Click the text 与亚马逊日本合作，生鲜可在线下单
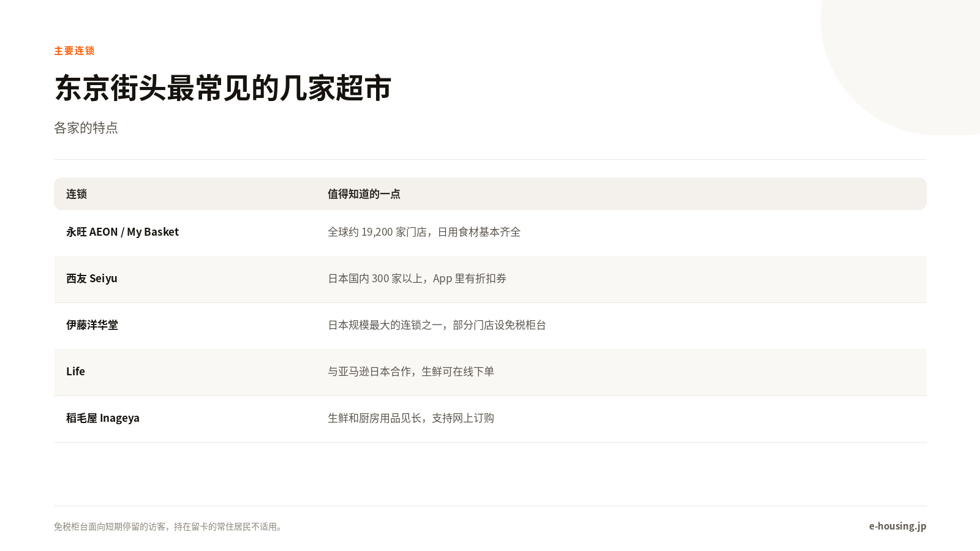Image resolution: width=980 pixels, height=551 pixels. pyautogui.click(x=411, y=372)
